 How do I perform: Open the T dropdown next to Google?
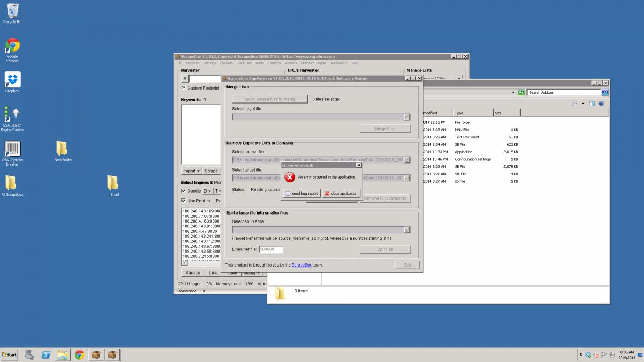pos(218,191)
